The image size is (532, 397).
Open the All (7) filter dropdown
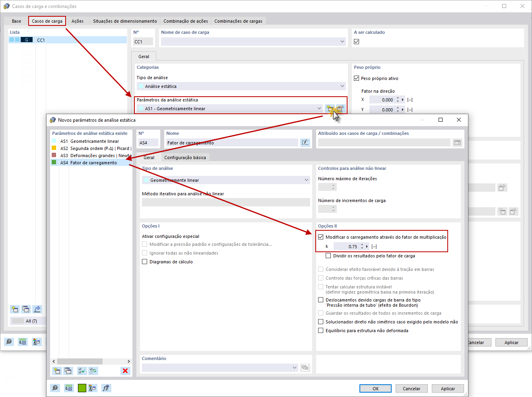[x=27, y=321]
